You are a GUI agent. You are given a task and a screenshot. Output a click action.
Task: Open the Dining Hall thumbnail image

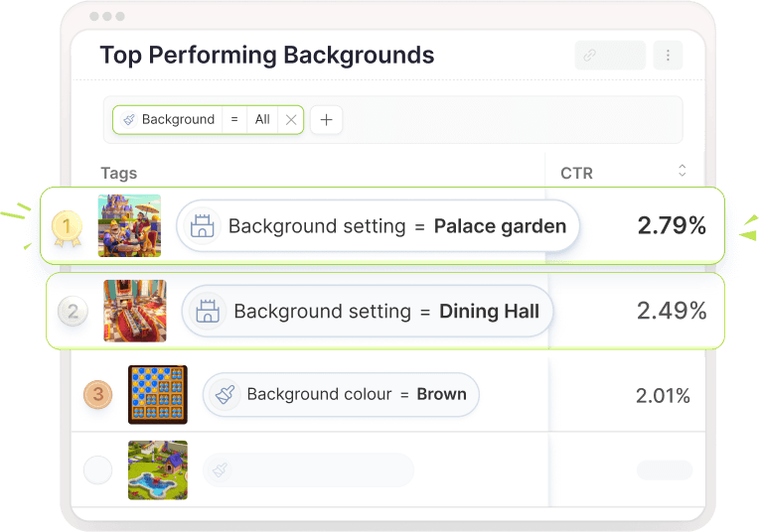point(135,311)
